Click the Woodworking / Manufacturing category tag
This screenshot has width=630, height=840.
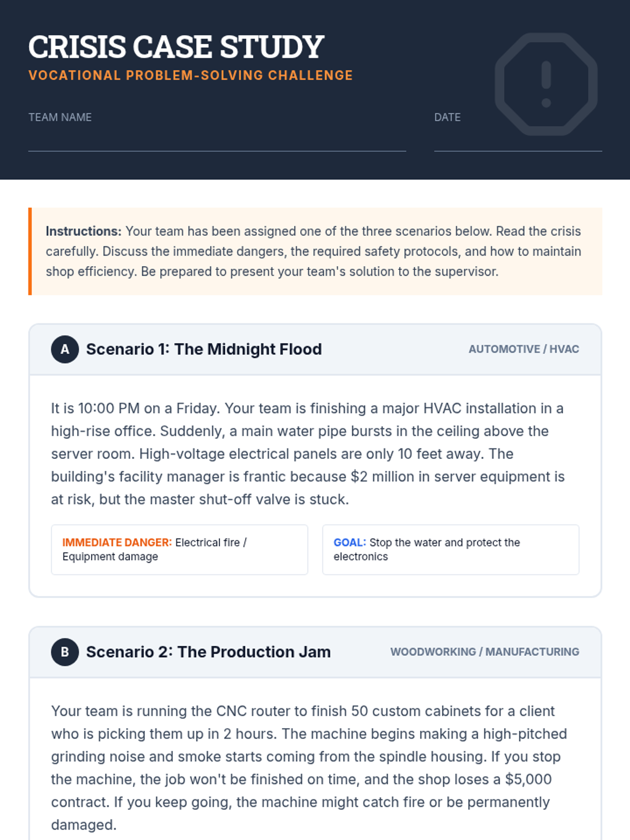tap(485, 652)
